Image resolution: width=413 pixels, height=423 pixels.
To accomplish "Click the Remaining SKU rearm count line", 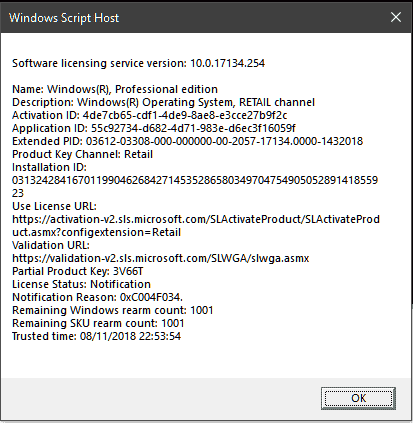I will click(98, 323).
